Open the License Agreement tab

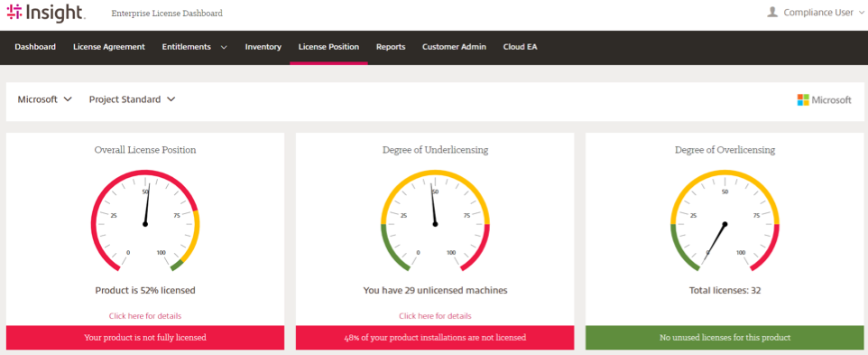pos(109,47)
